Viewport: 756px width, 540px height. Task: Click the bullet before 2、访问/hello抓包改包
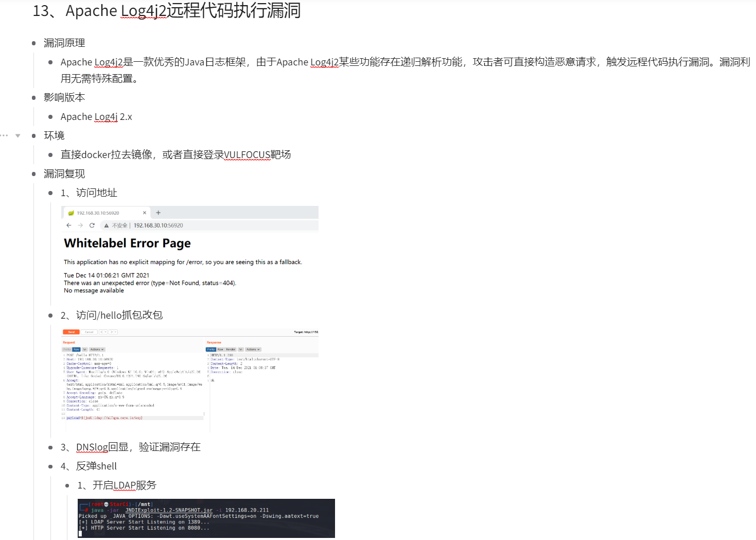[x=50, y=316]
